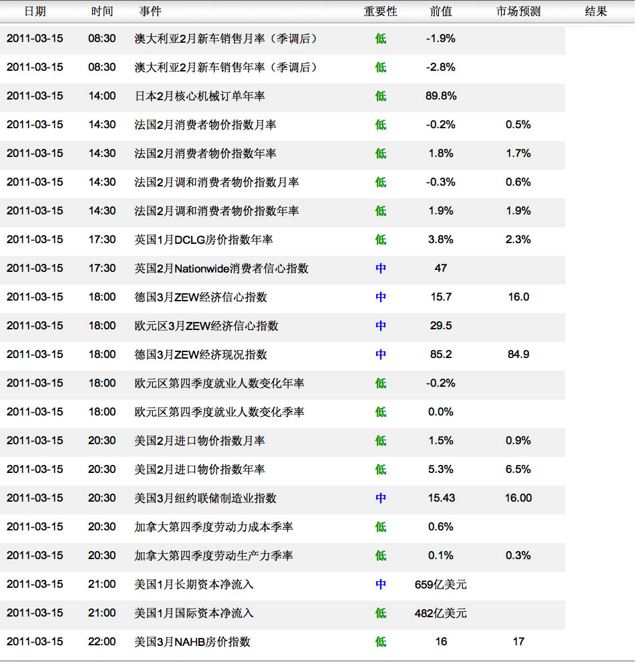
Task: Select 美国2月进口物价指数月率 event
Action: click(x=200, y=441)
